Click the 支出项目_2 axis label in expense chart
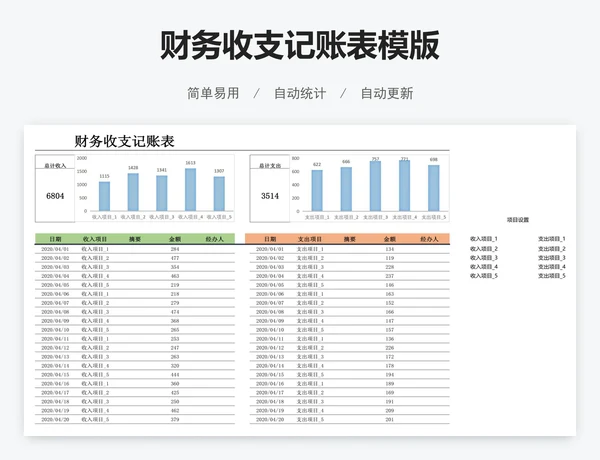 346,217
